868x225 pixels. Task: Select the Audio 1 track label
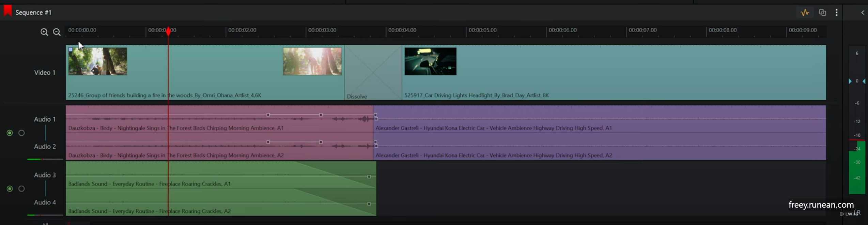45,119
